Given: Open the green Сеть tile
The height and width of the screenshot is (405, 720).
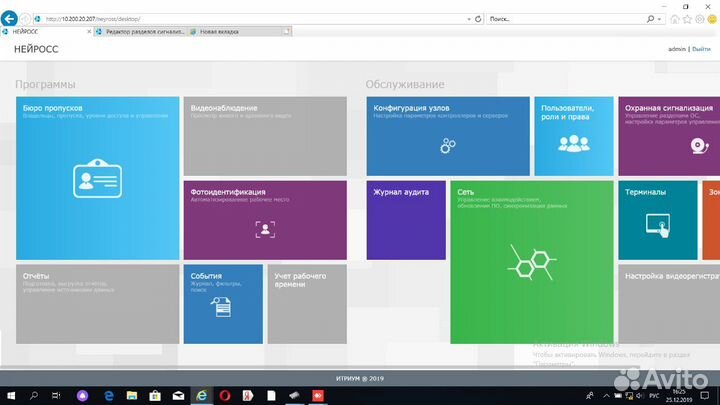Looking at the screenshot, I should click(x=530, y=262).
